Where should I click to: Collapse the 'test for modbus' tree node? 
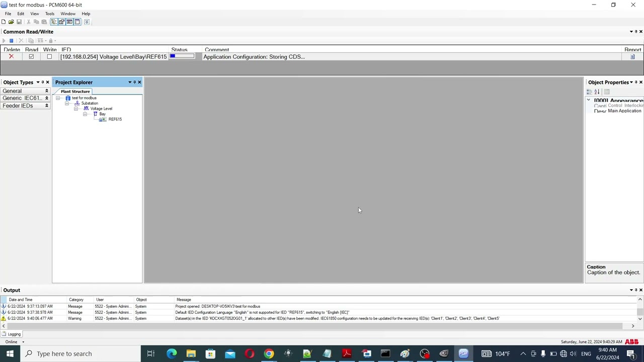click(58, 98)
